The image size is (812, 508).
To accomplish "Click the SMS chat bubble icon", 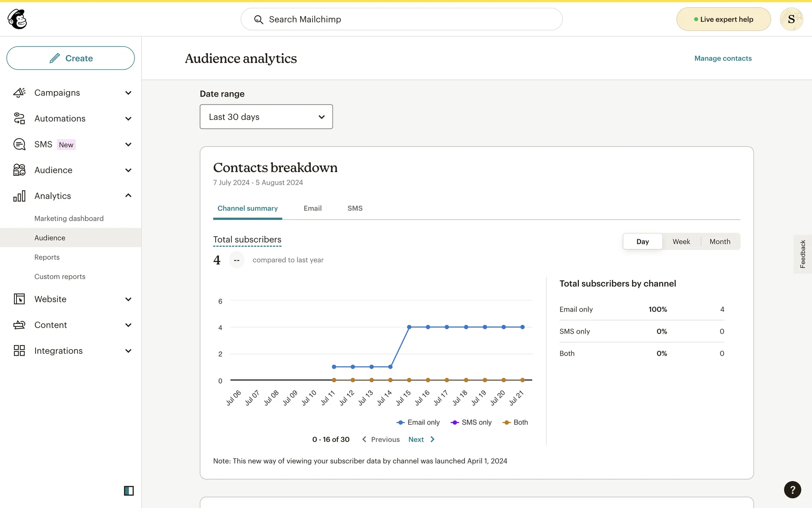I will click(x=19, y=144).
